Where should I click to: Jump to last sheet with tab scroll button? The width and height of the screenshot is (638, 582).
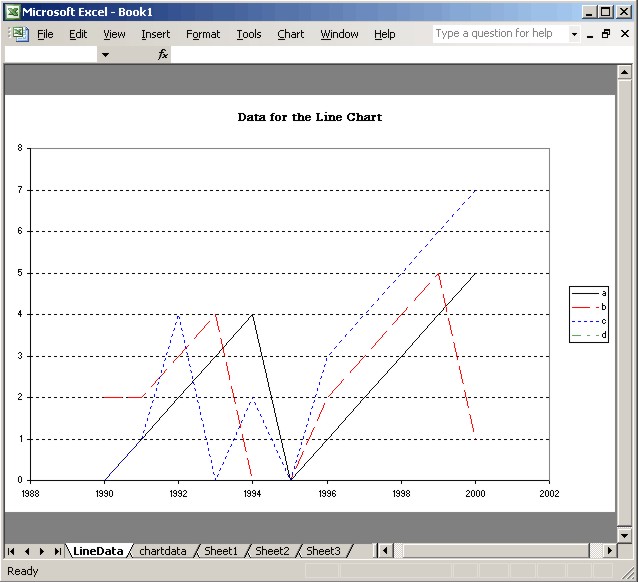pyautogui.click(x=57, y=551)
